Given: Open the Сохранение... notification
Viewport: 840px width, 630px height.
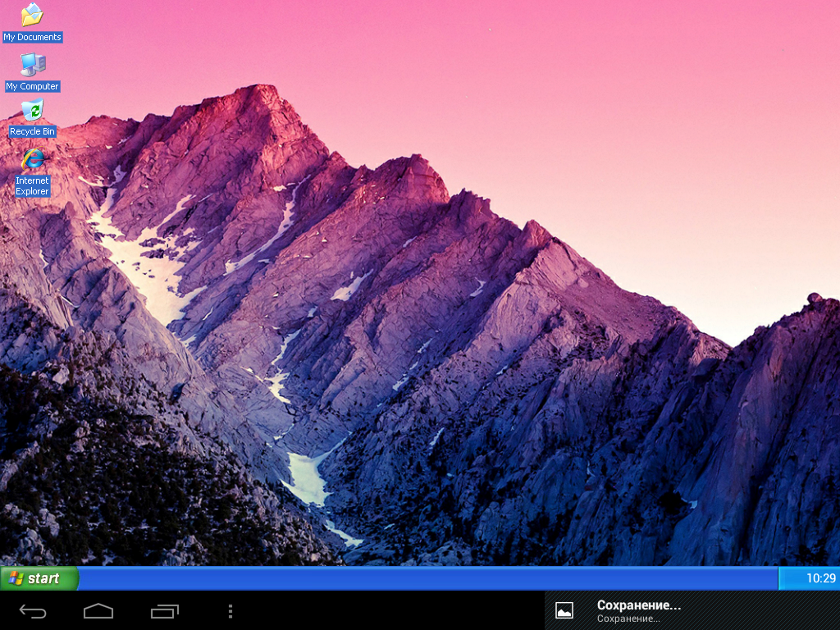Looking at the screenshot, I should (692, 610).
